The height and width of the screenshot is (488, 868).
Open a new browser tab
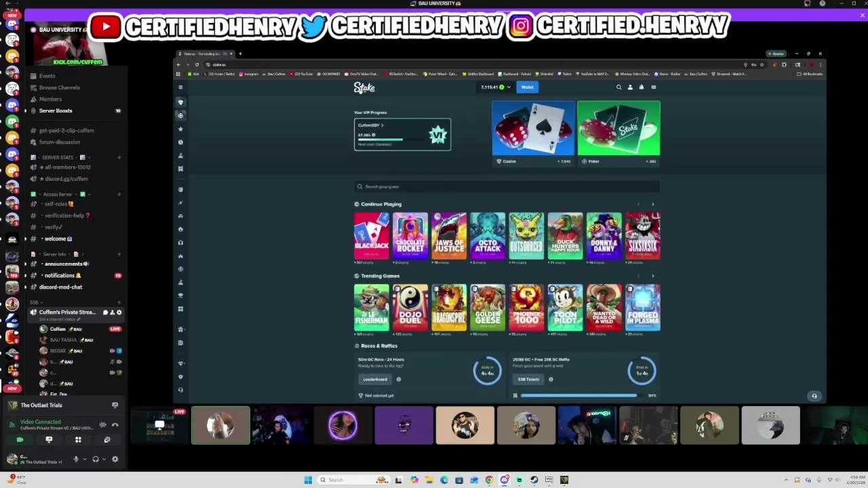240,54
